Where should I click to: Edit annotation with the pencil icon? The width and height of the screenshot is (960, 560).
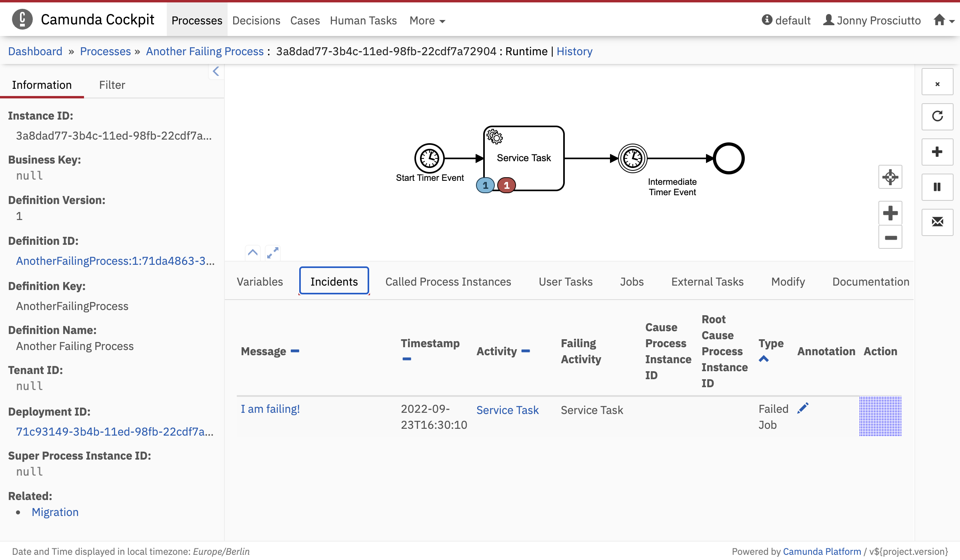[x=803, y=408]
